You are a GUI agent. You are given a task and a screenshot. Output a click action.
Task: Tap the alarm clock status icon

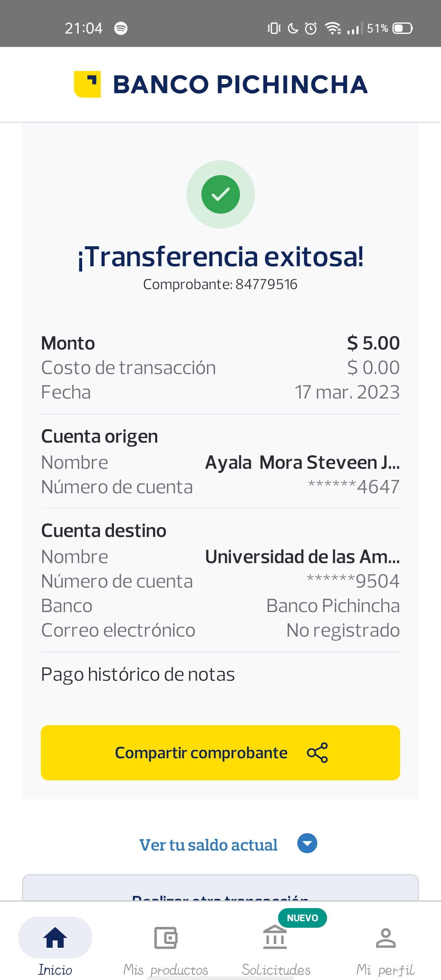311,28
